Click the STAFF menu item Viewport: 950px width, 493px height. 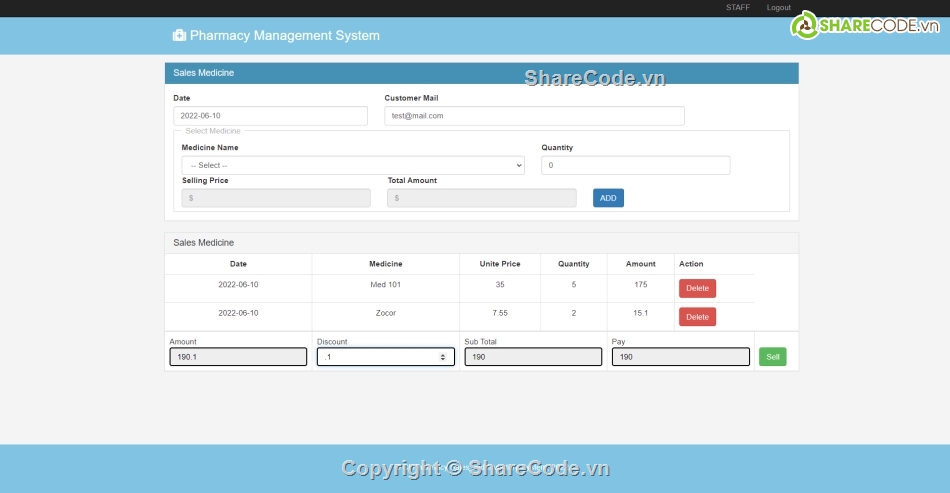click(737, 8)
